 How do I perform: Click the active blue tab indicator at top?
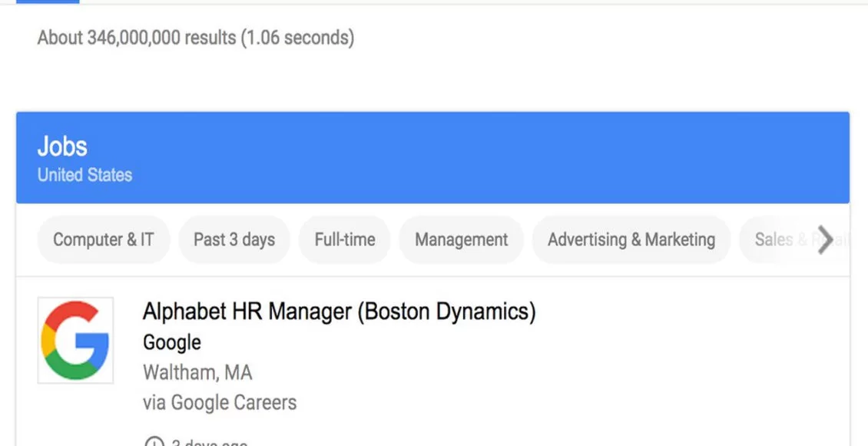pos(48,2)
